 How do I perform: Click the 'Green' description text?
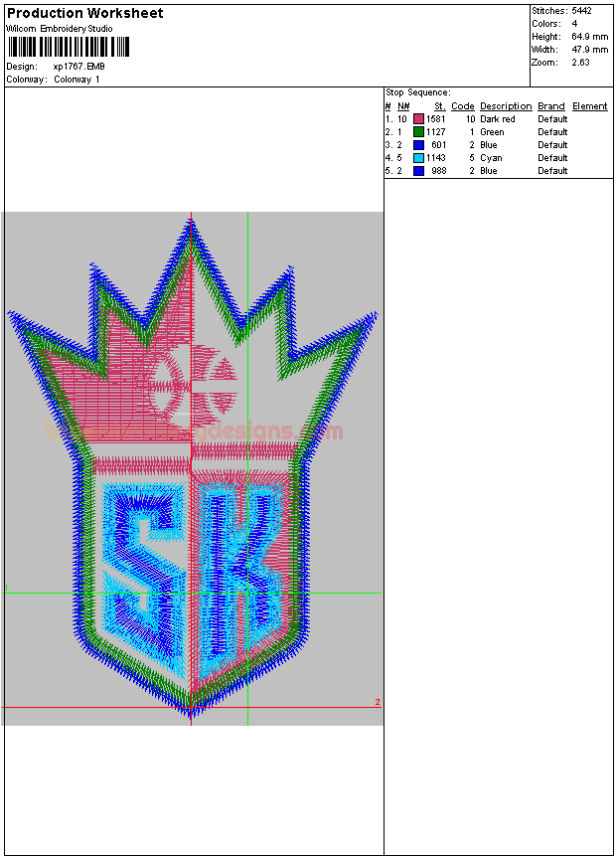[x=492, y=132]
